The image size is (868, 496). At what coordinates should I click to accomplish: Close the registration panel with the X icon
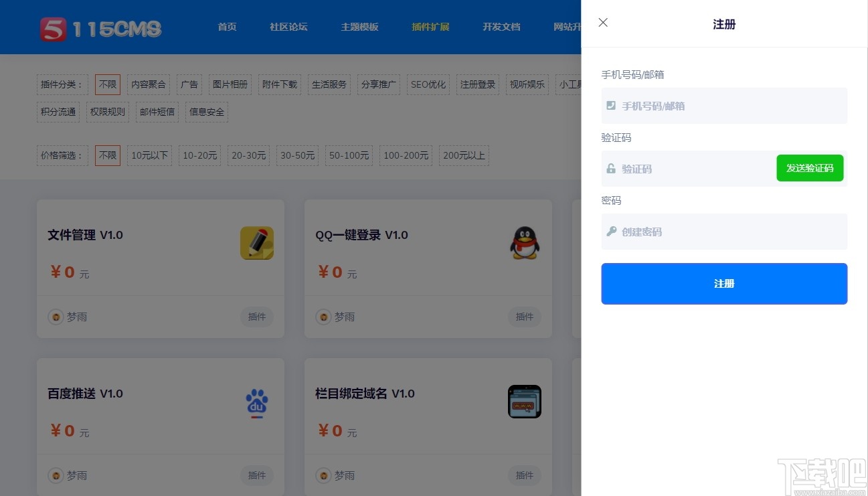pos(603,23)
